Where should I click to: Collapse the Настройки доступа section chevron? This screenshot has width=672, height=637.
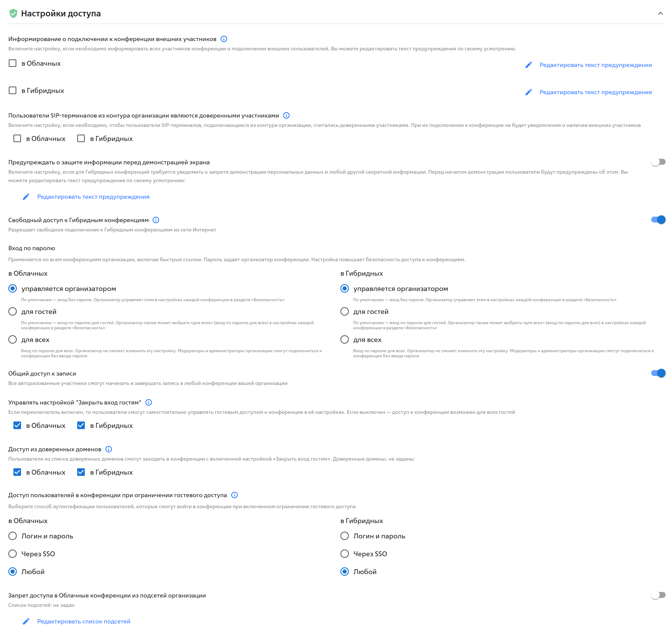(660, 14)
